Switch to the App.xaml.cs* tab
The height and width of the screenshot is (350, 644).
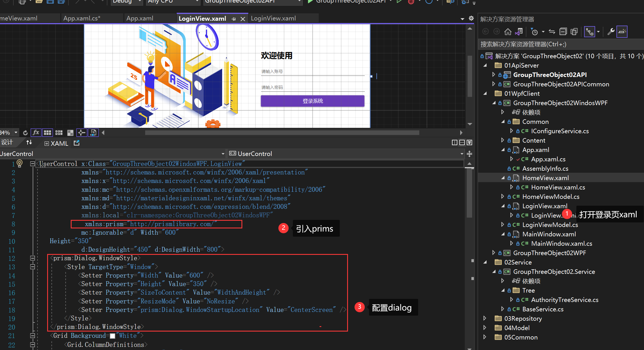(x=82, y=18)
